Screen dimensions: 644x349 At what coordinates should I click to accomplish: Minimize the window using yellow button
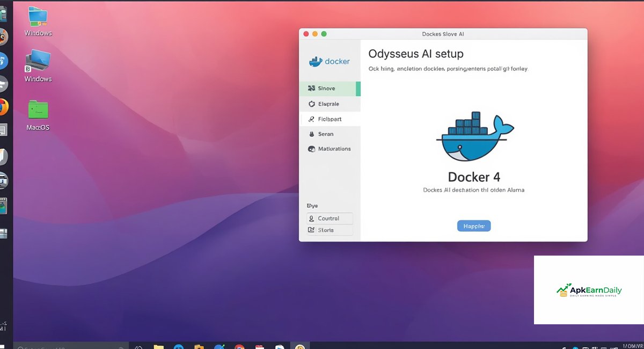(x=315, y=34)
